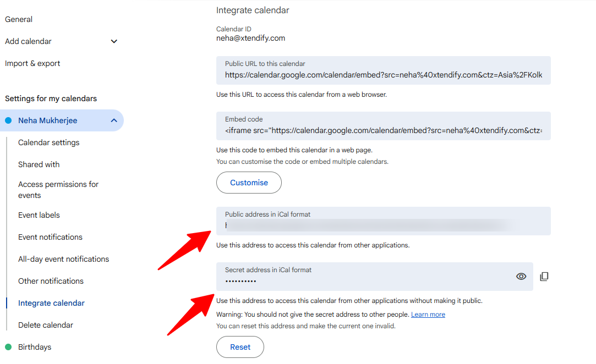Open the General settings section
This screenshot has height=364, width=596.
(19, 19)
